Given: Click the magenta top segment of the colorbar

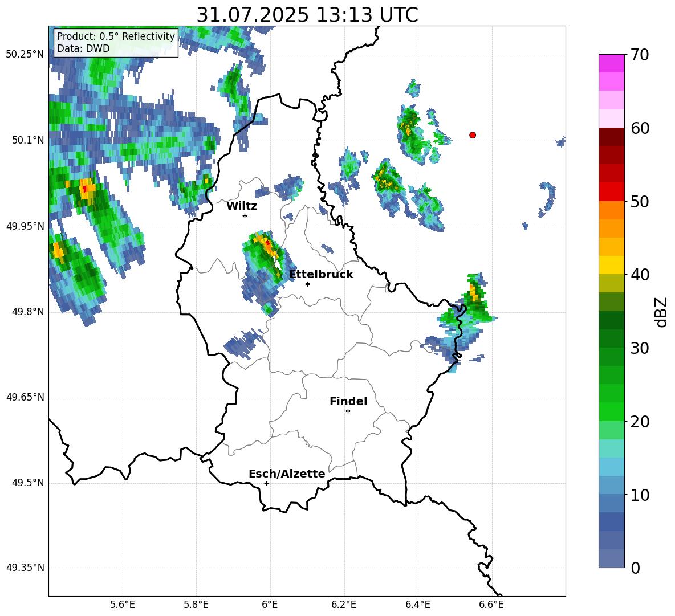Looking at the screenshot, I should pyautogui.click(x=611, y=63).
